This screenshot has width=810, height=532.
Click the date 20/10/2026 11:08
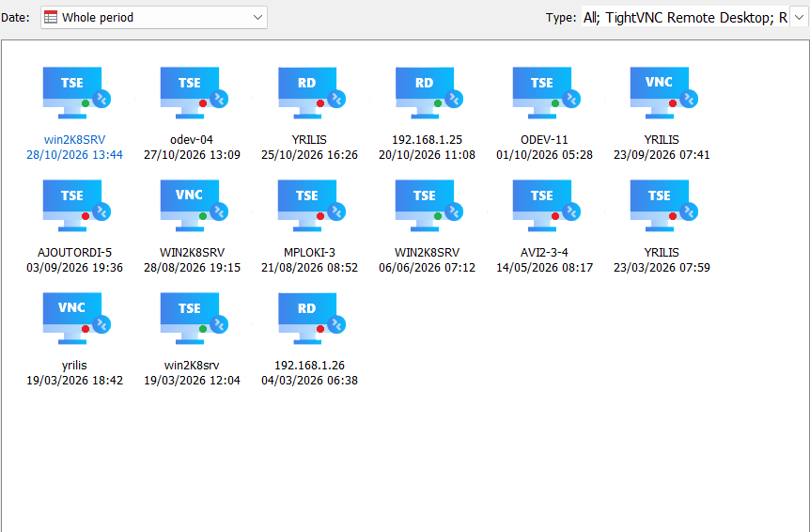coord(427,155)
